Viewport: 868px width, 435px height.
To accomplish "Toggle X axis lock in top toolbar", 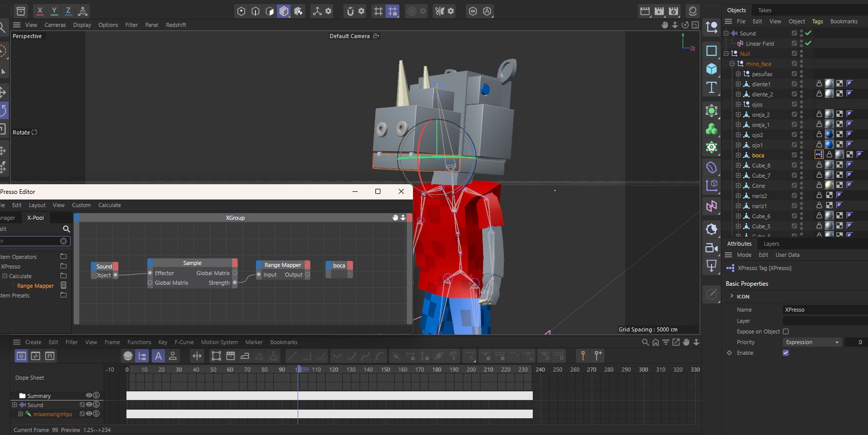I will (40, 11).
